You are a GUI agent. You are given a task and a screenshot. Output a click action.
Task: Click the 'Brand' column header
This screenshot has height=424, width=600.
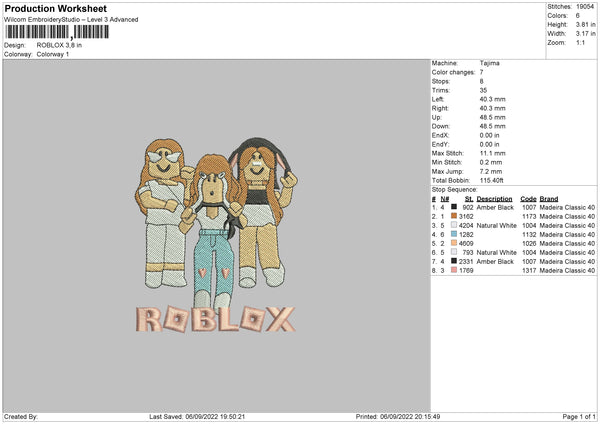click(549, 199)
